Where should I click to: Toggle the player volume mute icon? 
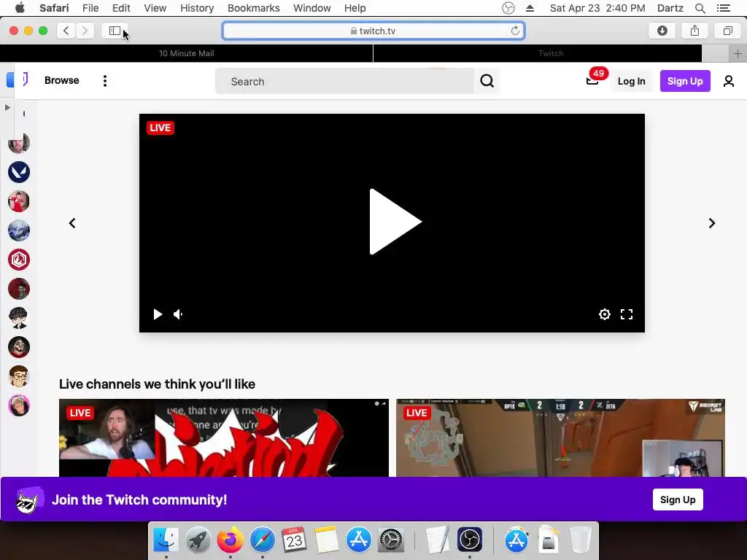(178, 314)
